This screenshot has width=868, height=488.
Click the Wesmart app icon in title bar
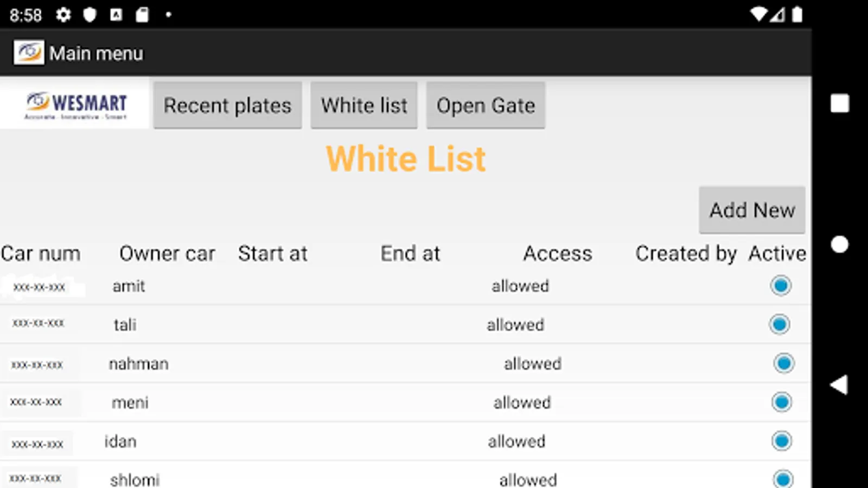(x=29, y=53)
